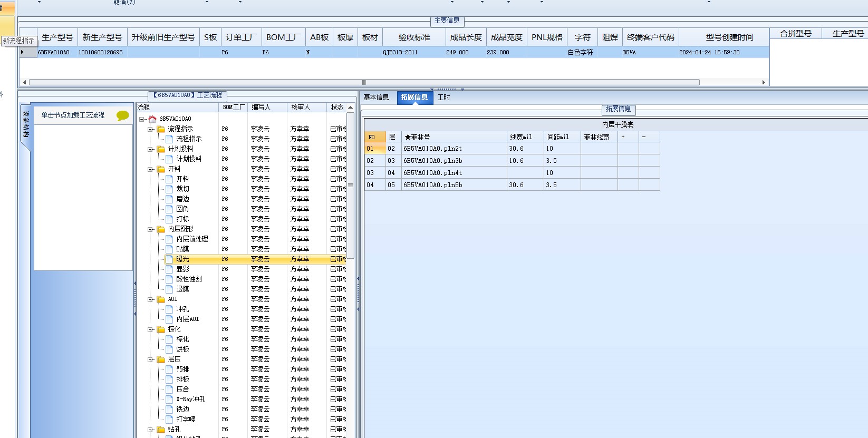868x438 pixels.
Task: Click the folder icon beside 内层图形
Action: click(161, 229)
